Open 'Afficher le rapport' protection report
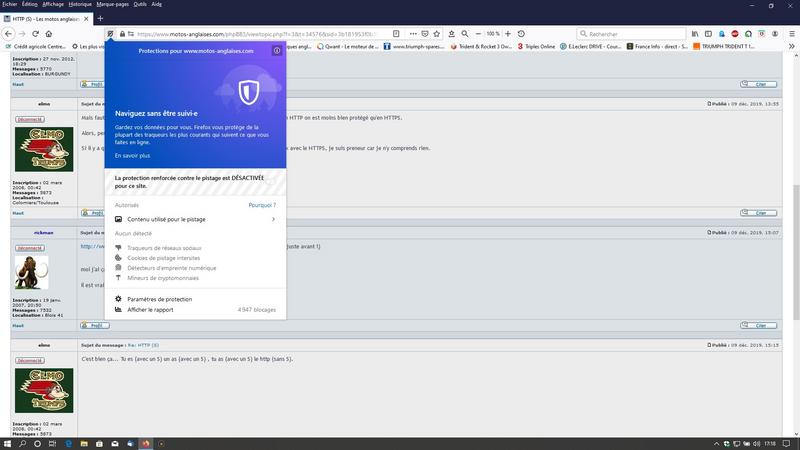This screenshot has height=450, width=800. point(150,310)
